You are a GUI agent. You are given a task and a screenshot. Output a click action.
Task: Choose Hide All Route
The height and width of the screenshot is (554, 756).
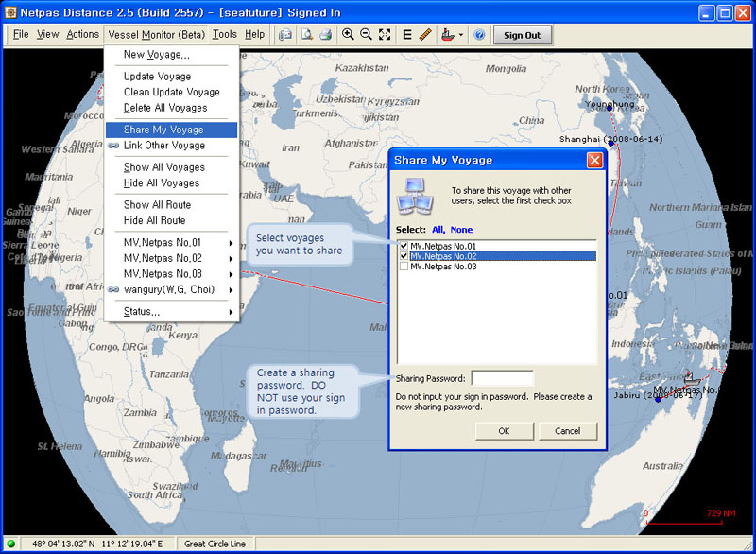click(x=171, y=221)
